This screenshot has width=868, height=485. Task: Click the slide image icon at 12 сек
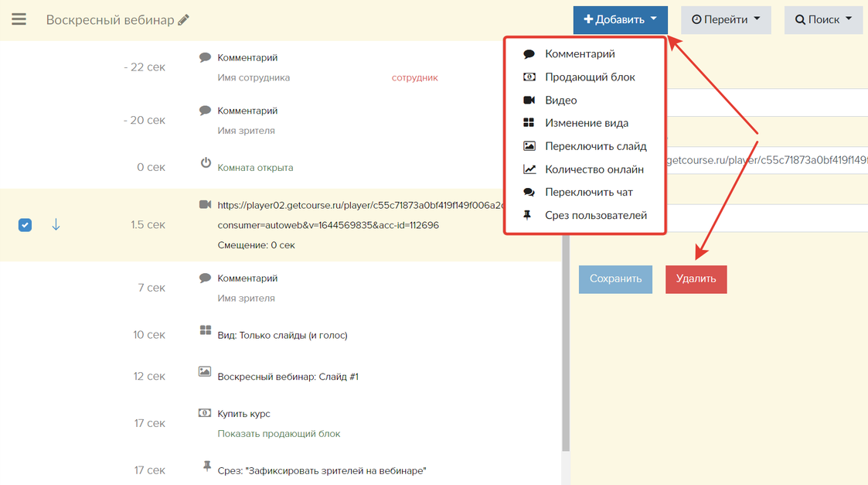(205, 372)
